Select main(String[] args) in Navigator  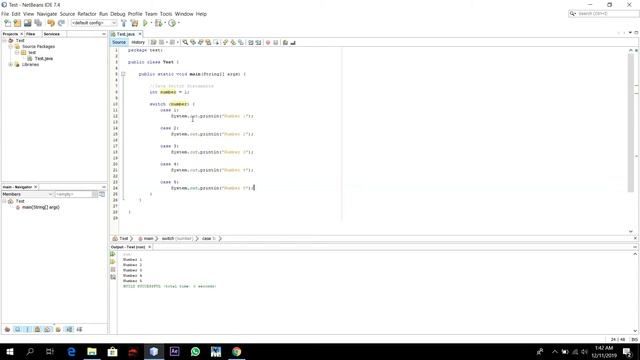point(41,207)
